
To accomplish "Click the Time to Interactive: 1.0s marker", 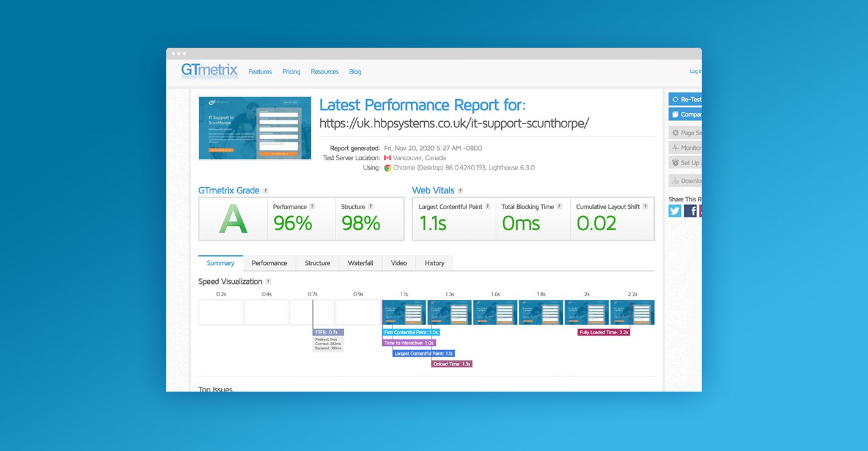I will 409,343.
